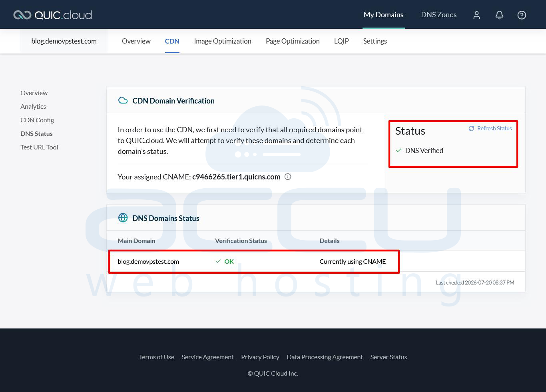Click the 'Currently using CNAME' details cell
The image size is (546, 392).
point(353,261)
